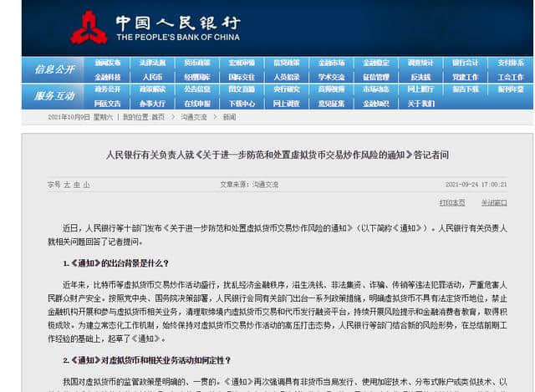Image resolution: width=535 pixels, height=392 pixels.
Task: Open the 反洗钱 menu item
Action: (420, 77)
